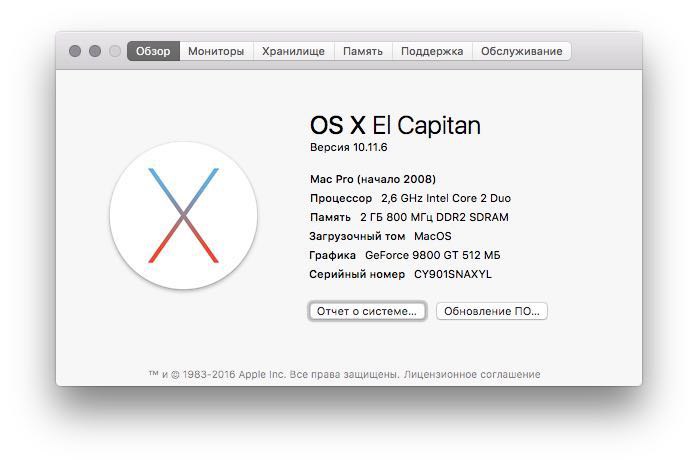Switch to the Обзор tab
This screenshot has width=698, height=466.
pos(153,51)
